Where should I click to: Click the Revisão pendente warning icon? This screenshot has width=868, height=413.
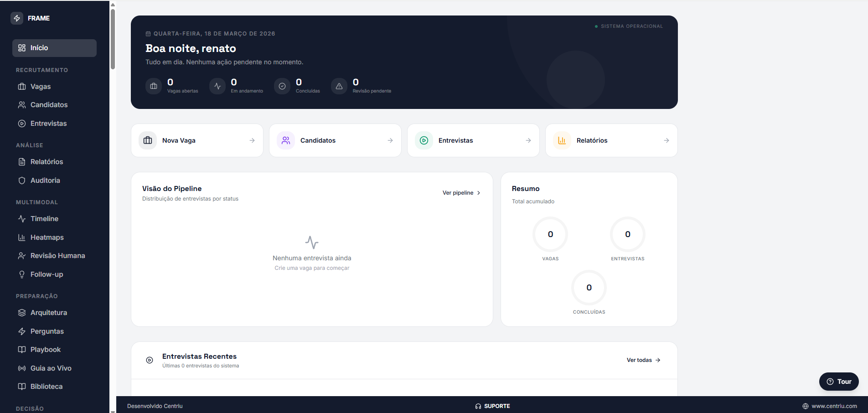[339, 86]
